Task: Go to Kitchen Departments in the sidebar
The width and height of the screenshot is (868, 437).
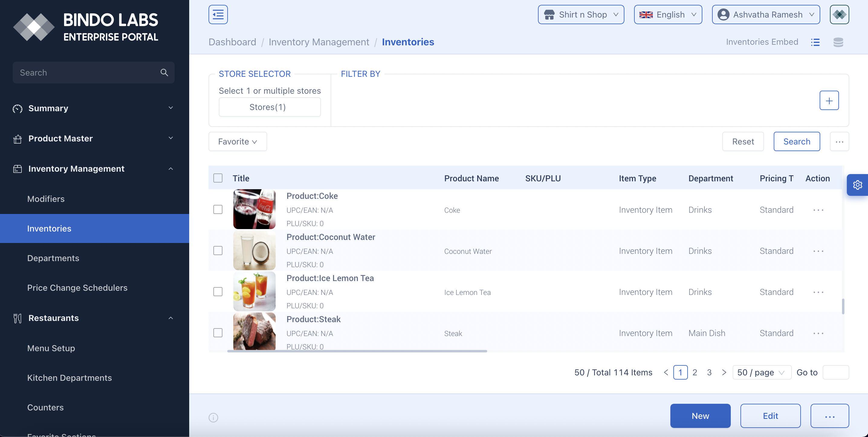Action: click(70, 378)
